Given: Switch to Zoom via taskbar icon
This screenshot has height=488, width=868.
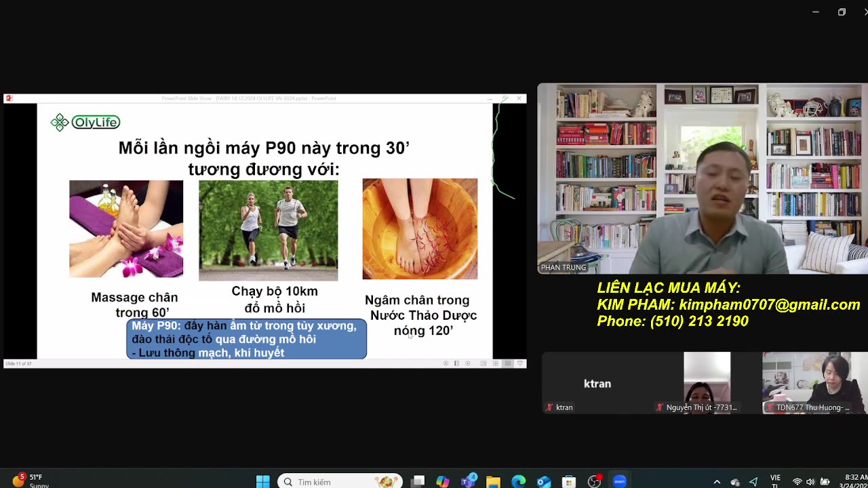Looking at the screenshot, I should 619,482.
